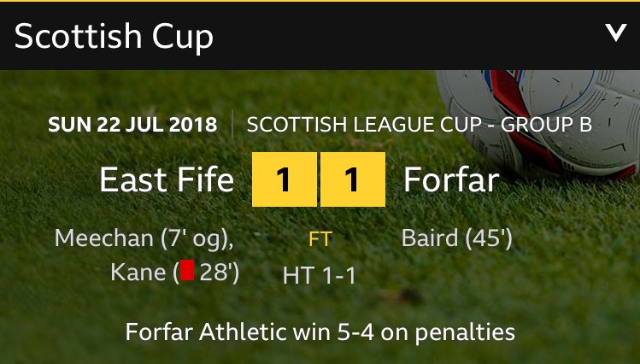
Task: Click the Kane 28' sending-off entry
Action: [174, 272]
